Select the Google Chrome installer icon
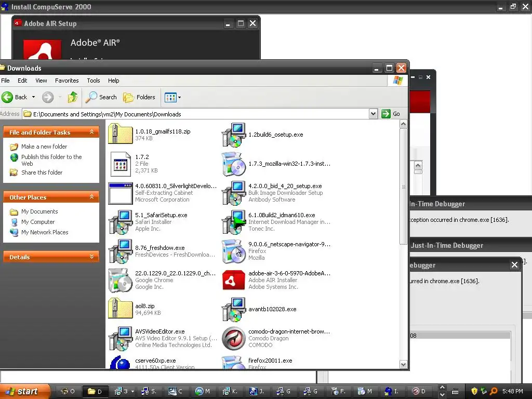532x399 pixels. pyautogui.click(x=120, y=280)
